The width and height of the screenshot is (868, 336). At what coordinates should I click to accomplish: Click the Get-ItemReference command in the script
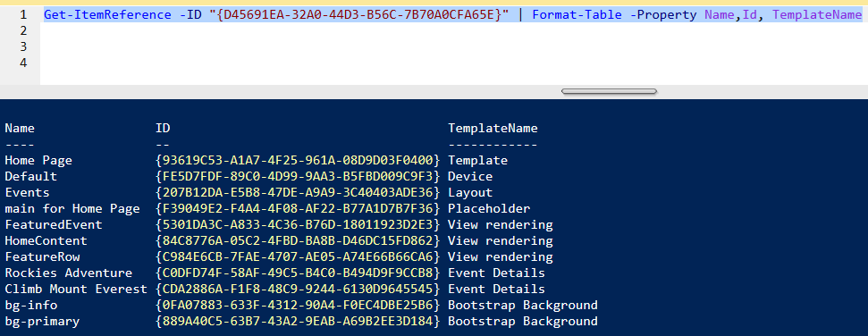[x=107, y=15]
